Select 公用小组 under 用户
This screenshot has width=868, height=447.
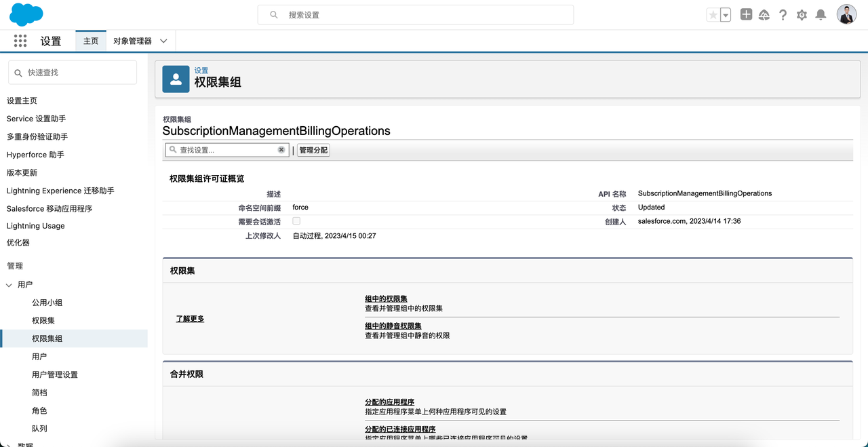[x=47, y=303]
